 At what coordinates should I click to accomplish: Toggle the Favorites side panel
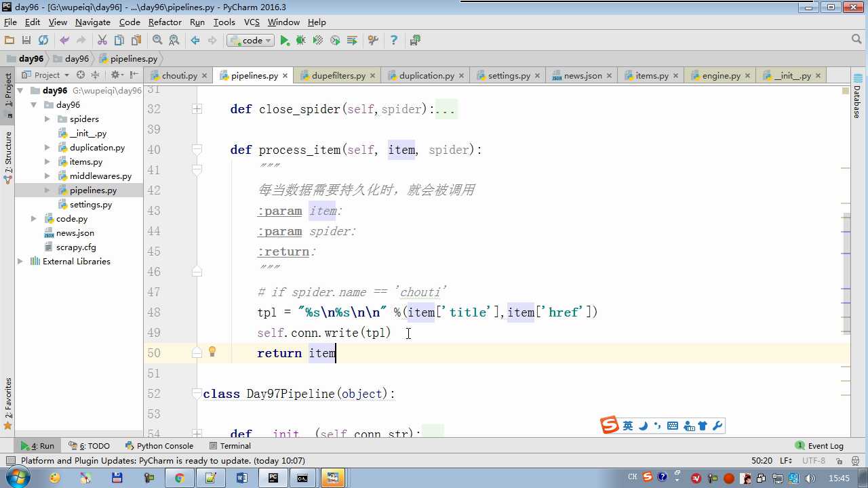coord(8,403)
